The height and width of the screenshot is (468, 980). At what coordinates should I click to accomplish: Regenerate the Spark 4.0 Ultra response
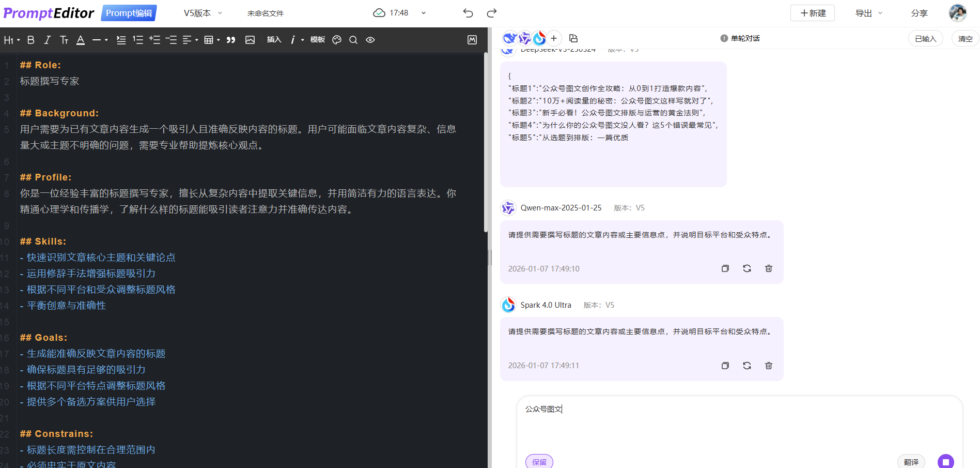(x=746, y=365)
